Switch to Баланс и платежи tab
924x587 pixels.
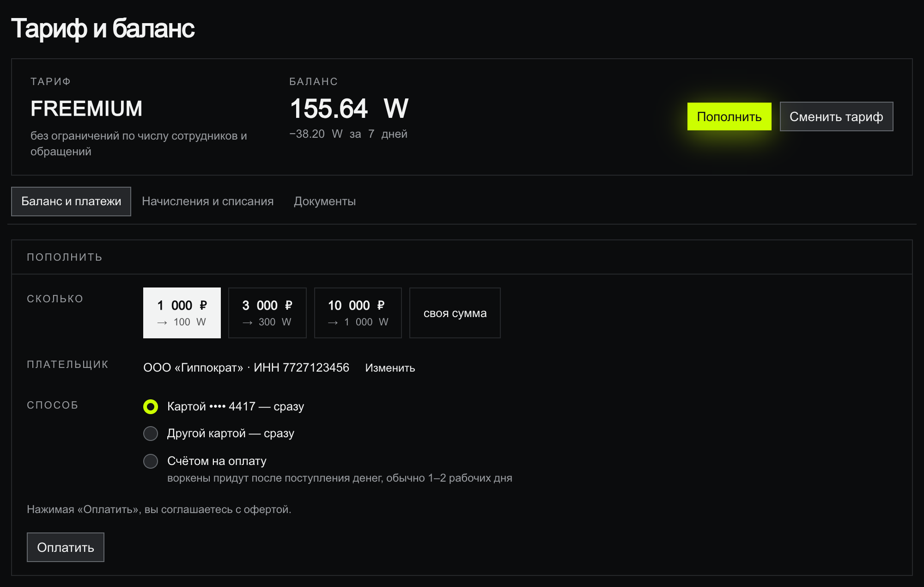coord(71,202)
